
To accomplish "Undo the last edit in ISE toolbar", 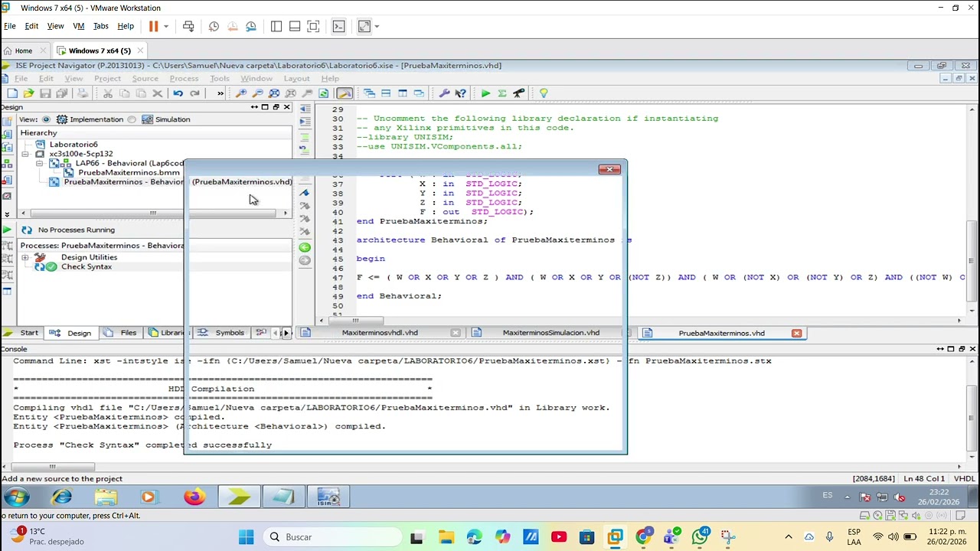I will pos(178,93).
